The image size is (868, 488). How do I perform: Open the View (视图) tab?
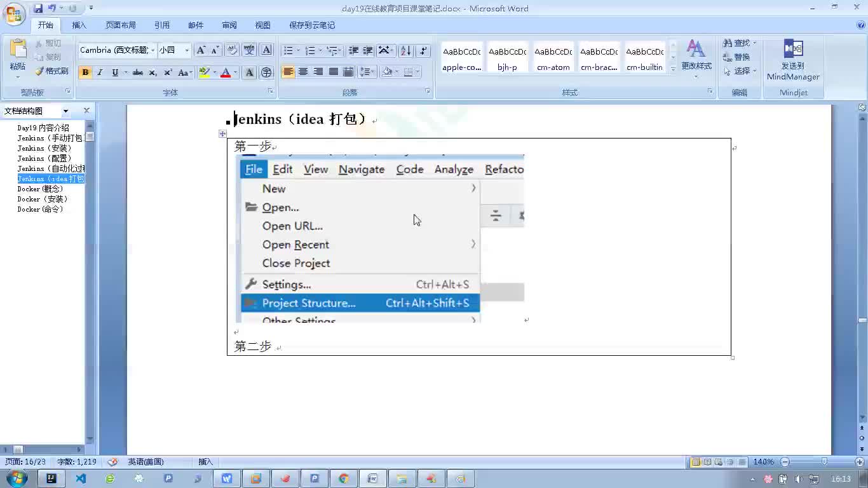click(263, 25)
